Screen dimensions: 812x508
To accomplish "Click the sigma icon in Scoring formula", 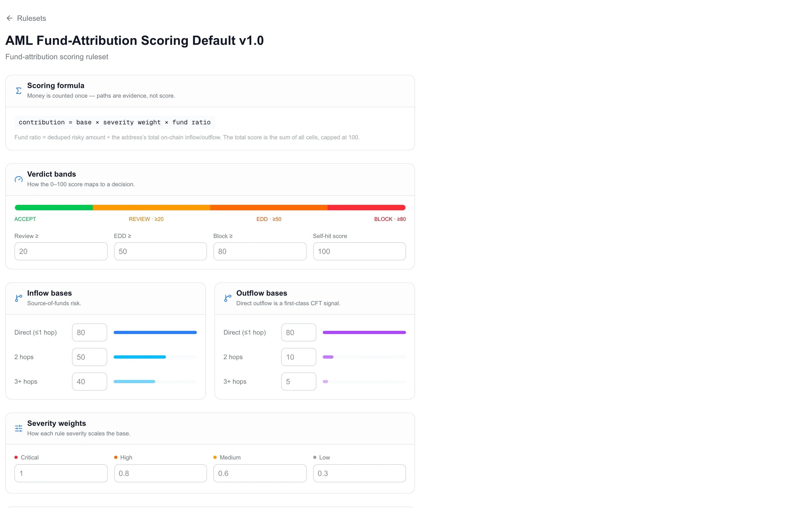I will pyautogui.click(x=19, y=91).
